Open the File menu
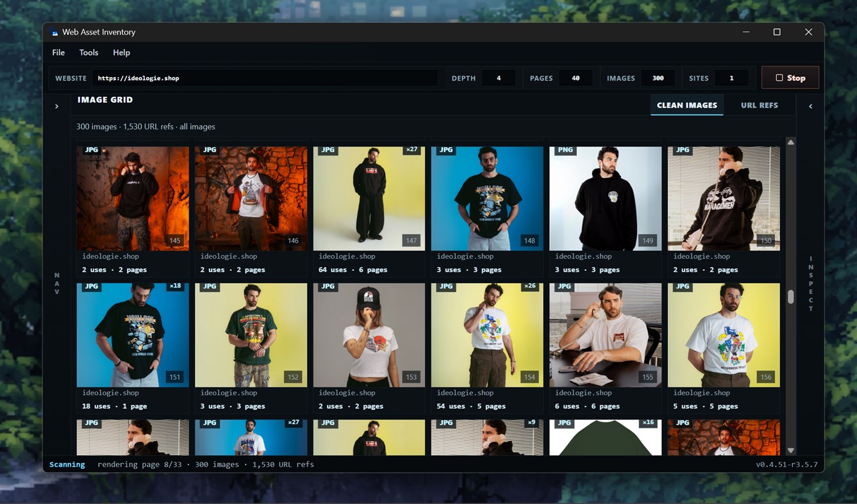The image size is (857, 504). 58,53
